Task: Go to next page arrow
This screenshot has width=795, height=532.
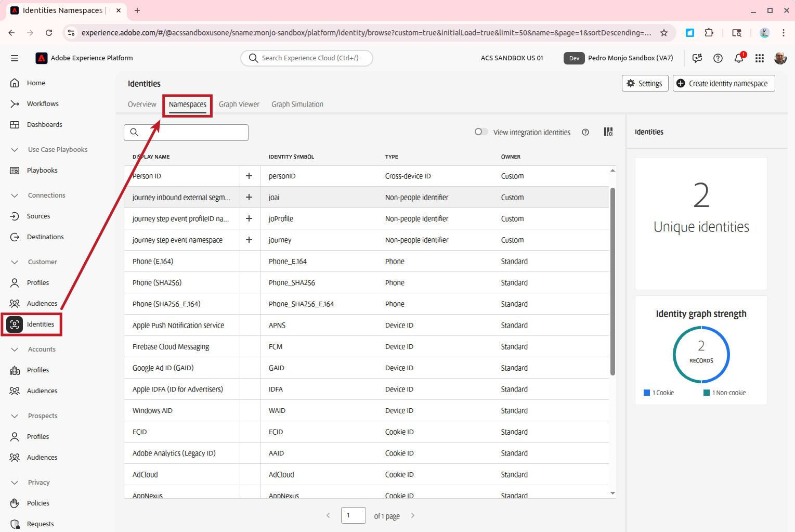Action: [x=413, y=515]
